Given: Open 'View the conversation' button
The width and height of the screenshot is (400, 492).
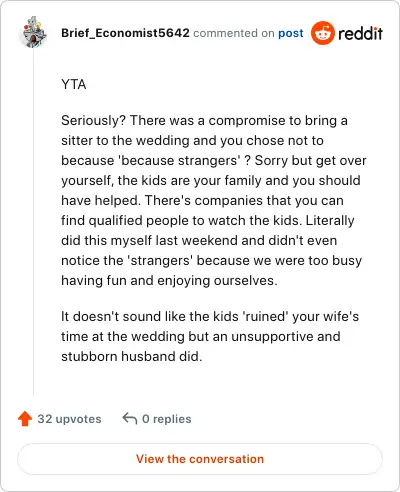Looking at the screenshot, I should coord(200,459).
